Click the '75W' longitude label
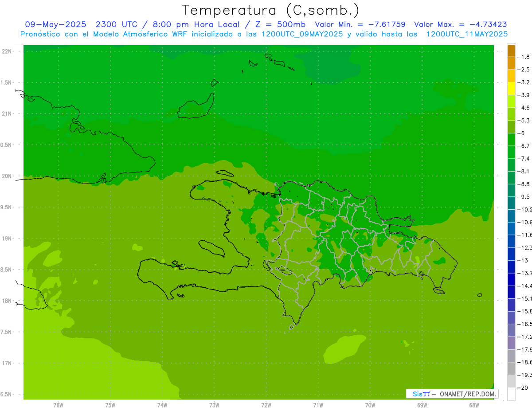 click(x=110, y=405)
